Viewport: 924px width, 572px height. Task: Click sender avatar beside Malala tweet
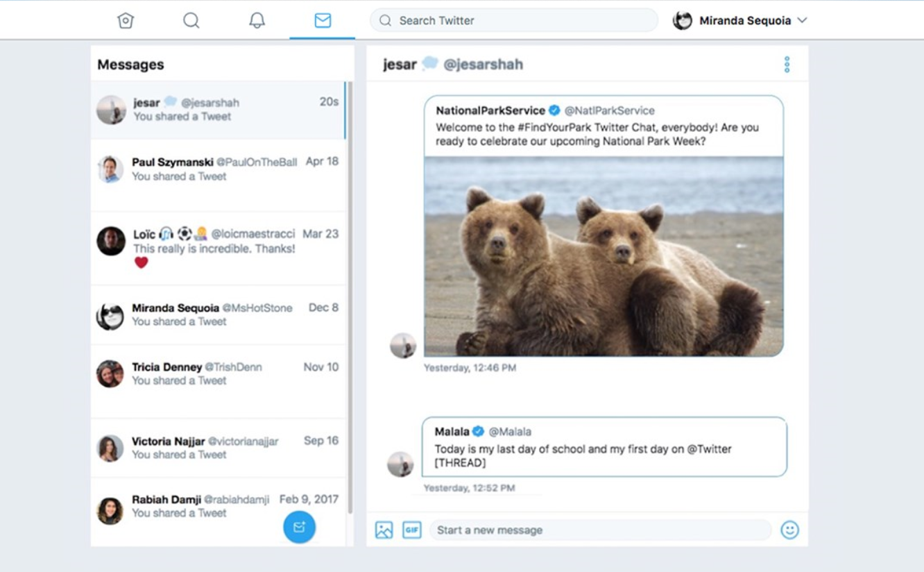click(400, 464)
